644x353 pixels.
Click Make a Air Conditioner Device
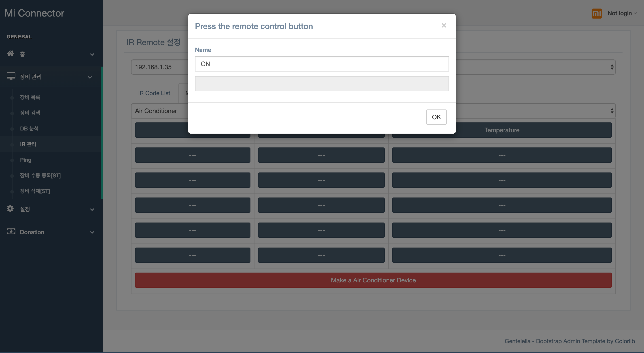tap(373, 280)
